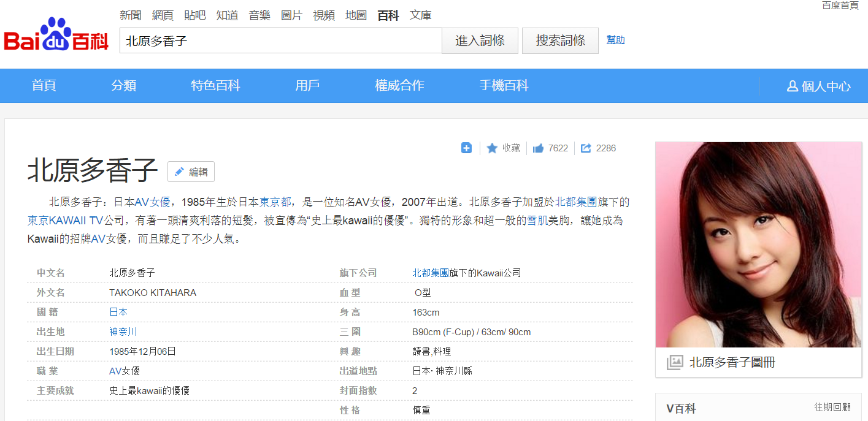Image resolution: width=868 pixels, height=421 pixels.
Task: Open the AV女優 link in intro paragraph
Action: click(x=152, y=202)
